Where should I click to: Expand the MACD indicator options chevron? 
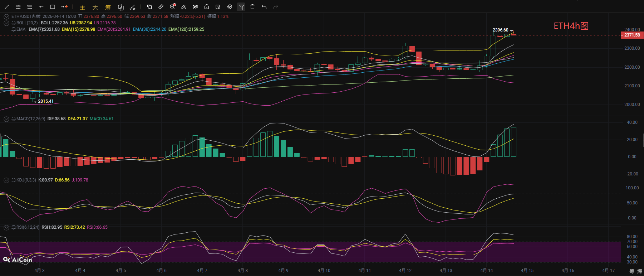(x=6, y=119)
